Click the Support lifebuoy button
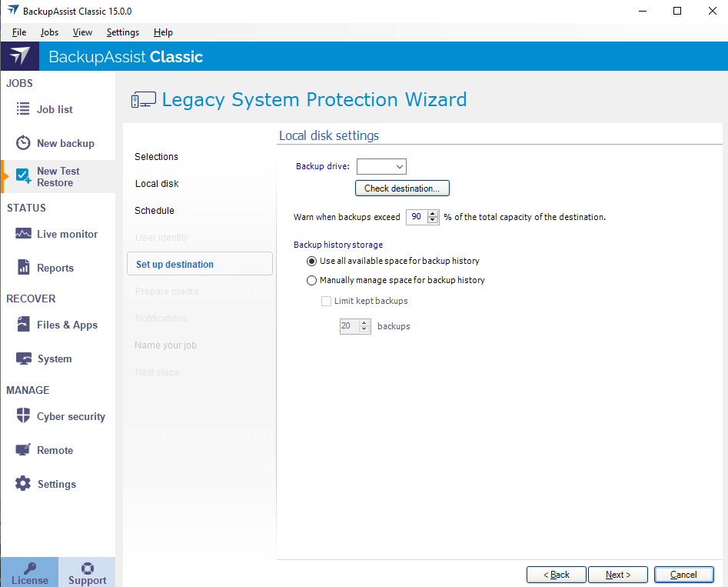 tap(87, 573)
